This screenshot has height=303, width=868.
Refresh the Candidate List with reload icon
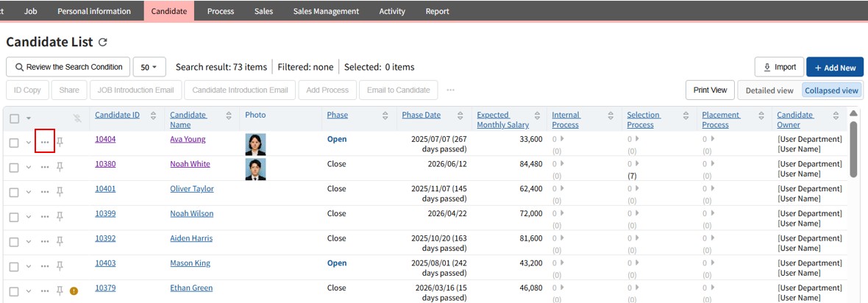[103, 43]
